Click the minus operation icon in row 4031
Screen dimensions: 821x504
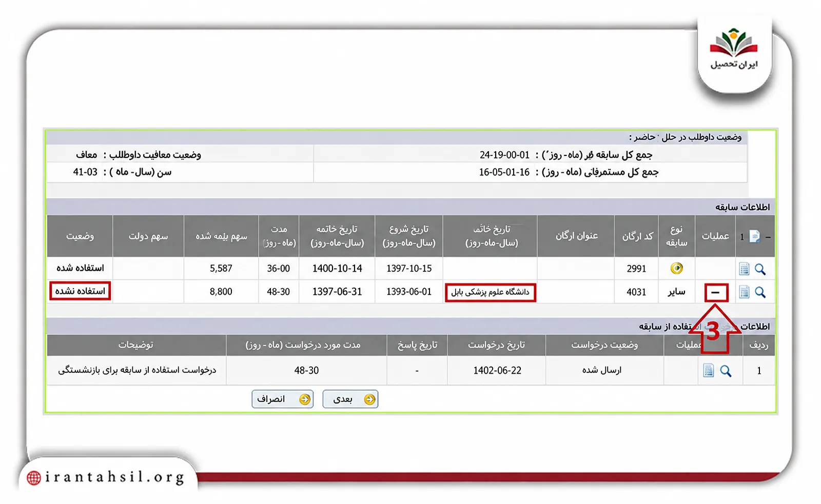[716, 292]
